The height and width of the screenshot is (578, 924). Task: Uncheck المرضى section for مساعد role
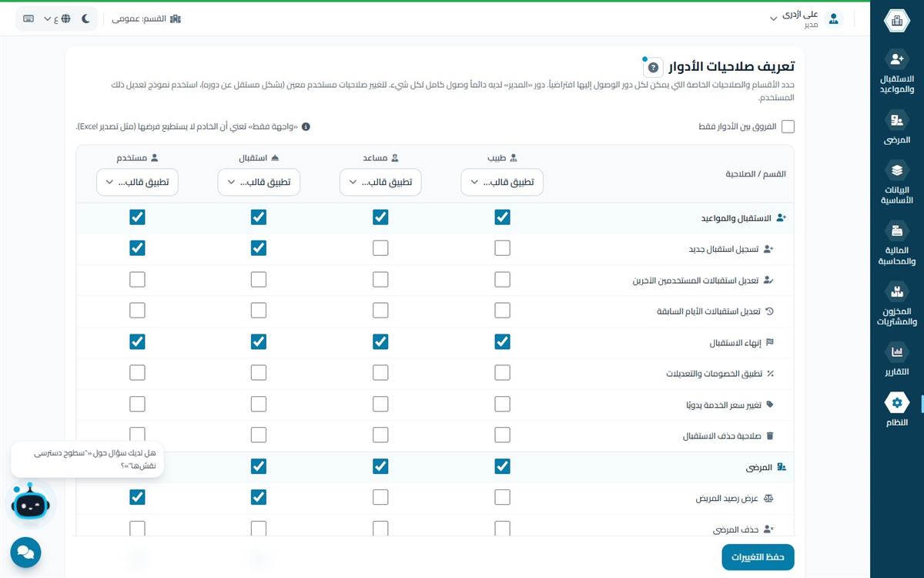pos(380,466)
